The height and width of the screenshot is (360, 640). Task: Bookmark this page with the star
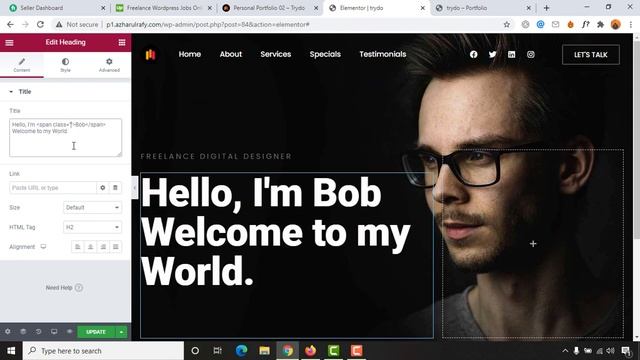(x=507, y=24)
